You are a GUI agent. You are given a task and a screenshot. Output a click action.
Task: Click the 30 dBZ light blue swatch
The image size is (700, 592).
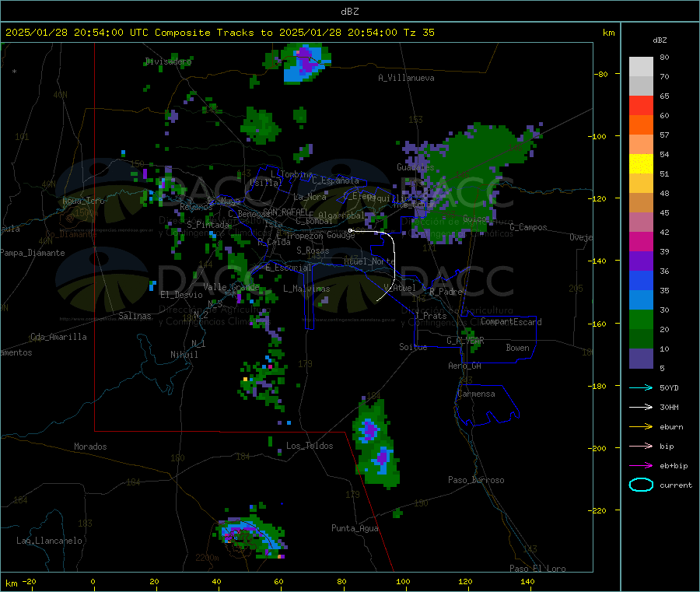click(x=641, y=300)
